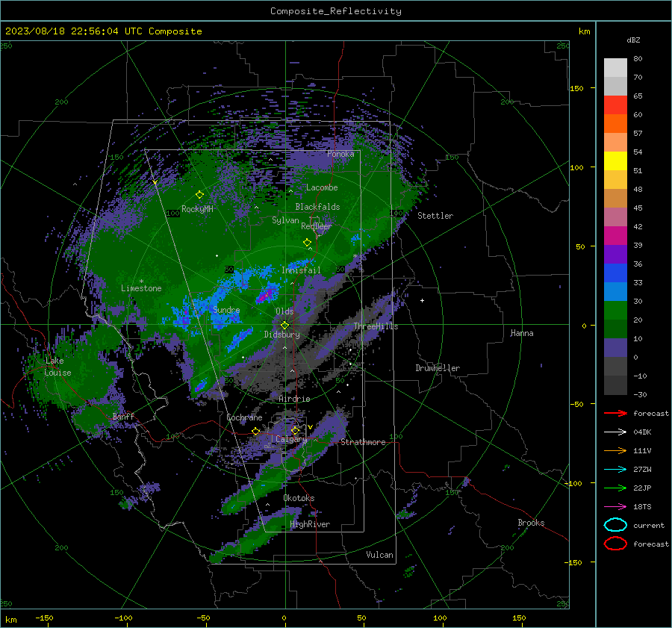Click the cyan current ellipse legend icon

(615, 525)
